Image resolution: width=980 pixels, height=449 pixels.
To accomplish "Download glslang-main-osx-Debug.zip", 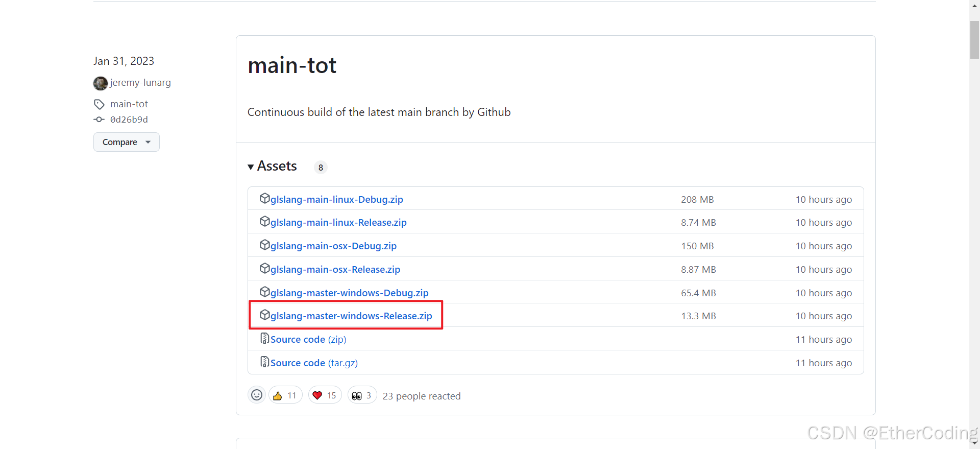I will [x=333, y=246].
